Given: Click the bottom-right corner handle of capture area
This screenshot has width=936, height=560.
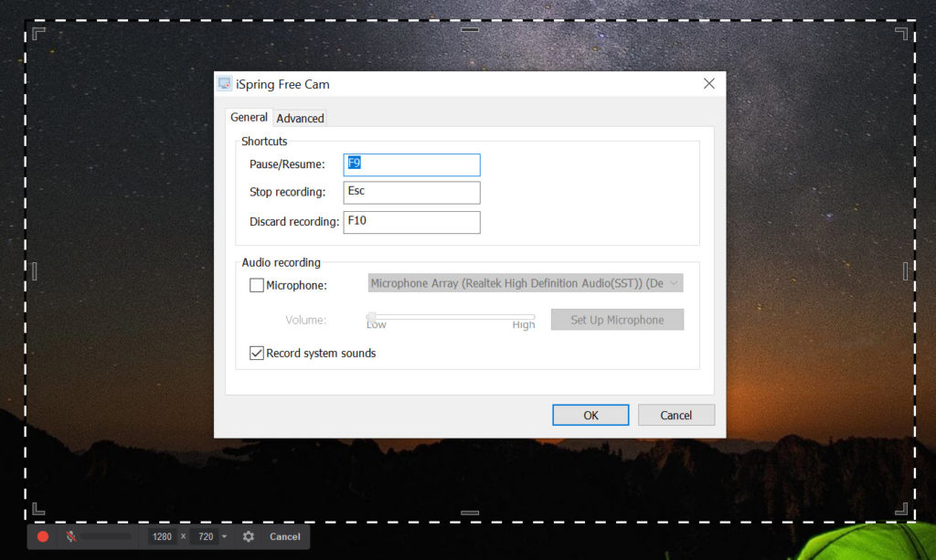Looking at the screenshot, I should click(901, 508).
